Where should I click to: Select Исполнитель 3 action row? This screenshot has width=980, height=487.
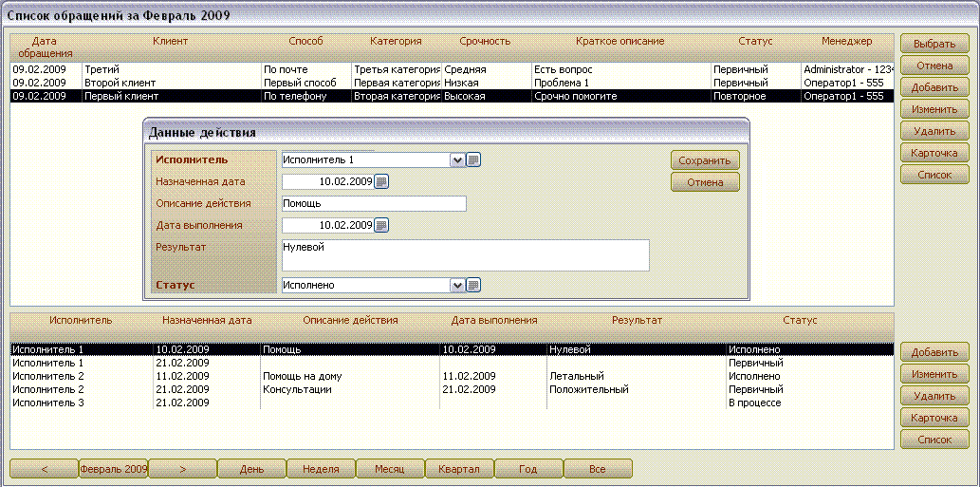tap(453, 403)
